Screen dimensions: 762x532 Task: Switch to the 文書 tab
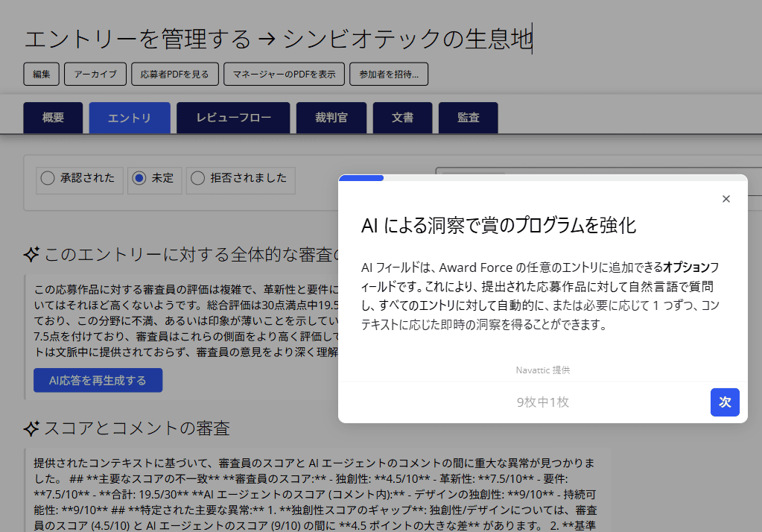coord(403,118)
